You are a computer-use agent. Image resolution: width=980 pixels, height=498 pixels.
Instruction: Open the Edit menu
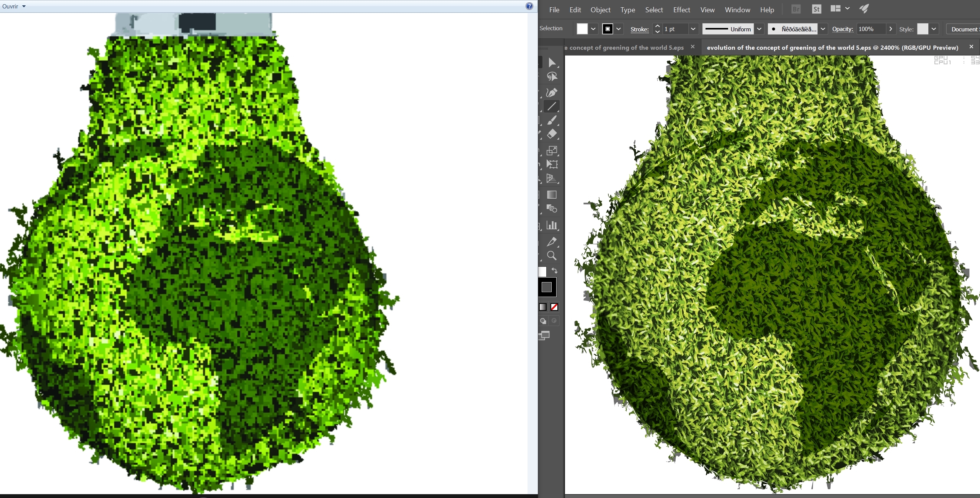[x=575, y=10]
